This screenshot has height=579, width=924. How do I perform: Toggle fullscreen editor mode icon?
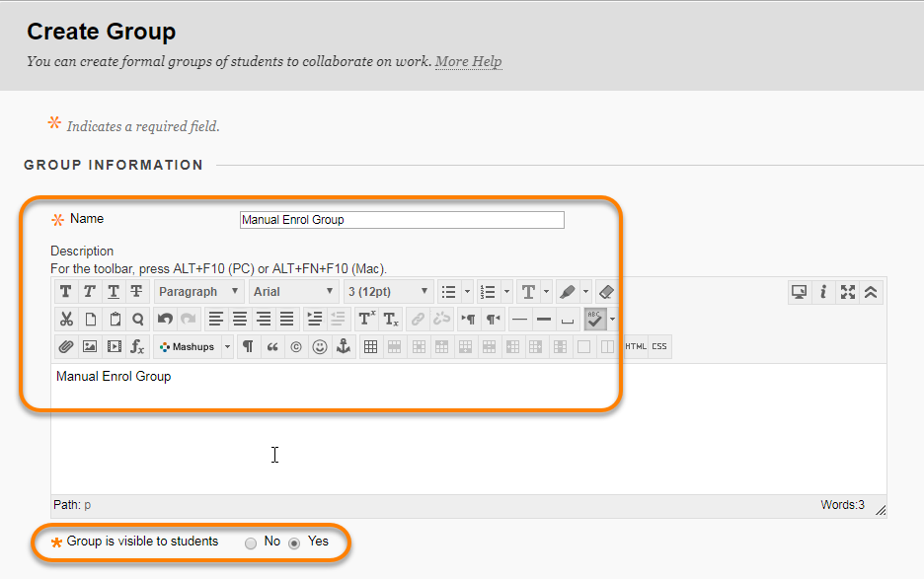(847, 292)
